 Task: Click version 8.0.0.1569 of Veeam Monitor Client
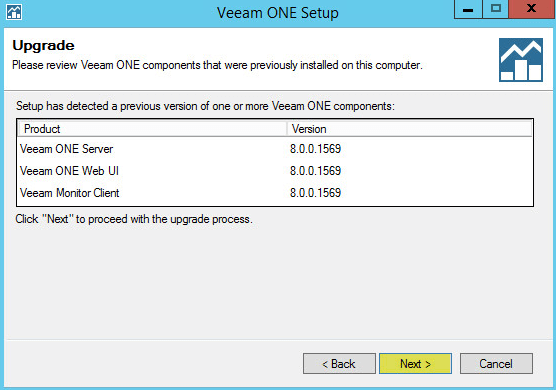pyautogui.click(x=315, y=193)
